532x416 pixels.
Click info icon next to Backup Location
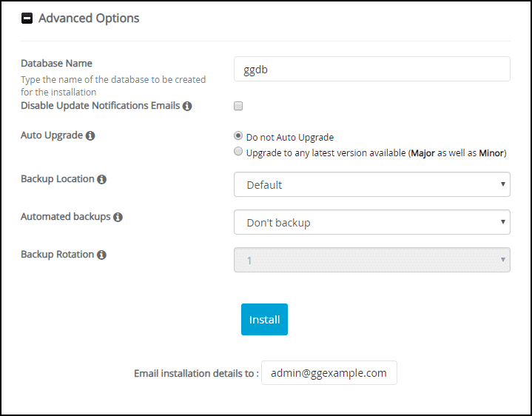[101, 179]
